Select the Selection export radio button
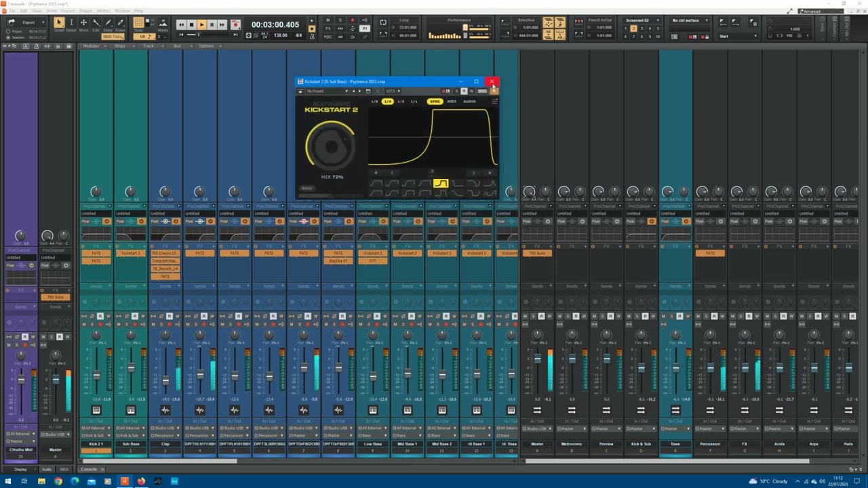The image size is (868, 488). (x=8, y=37)
